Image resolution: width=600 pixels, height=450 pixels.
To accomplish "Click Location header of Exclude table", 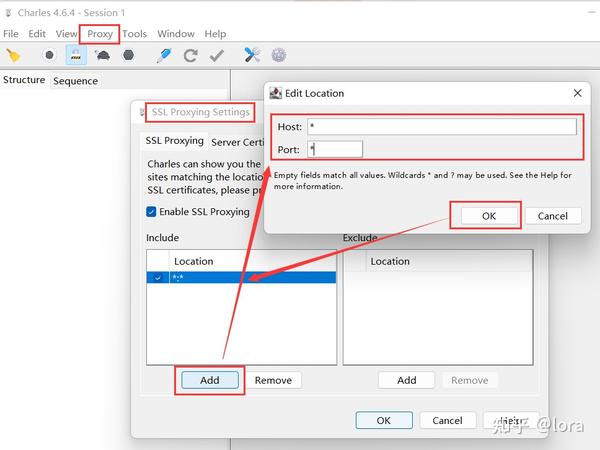I will point(450,261).
